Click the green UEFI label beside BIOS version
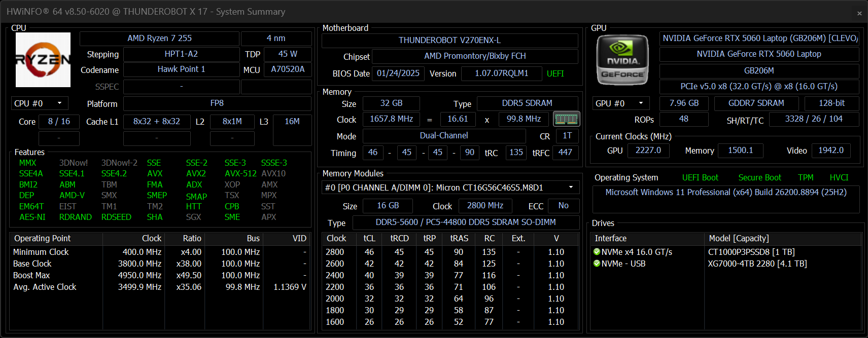This screenshot has width=868, height=338. pos(555,74)
